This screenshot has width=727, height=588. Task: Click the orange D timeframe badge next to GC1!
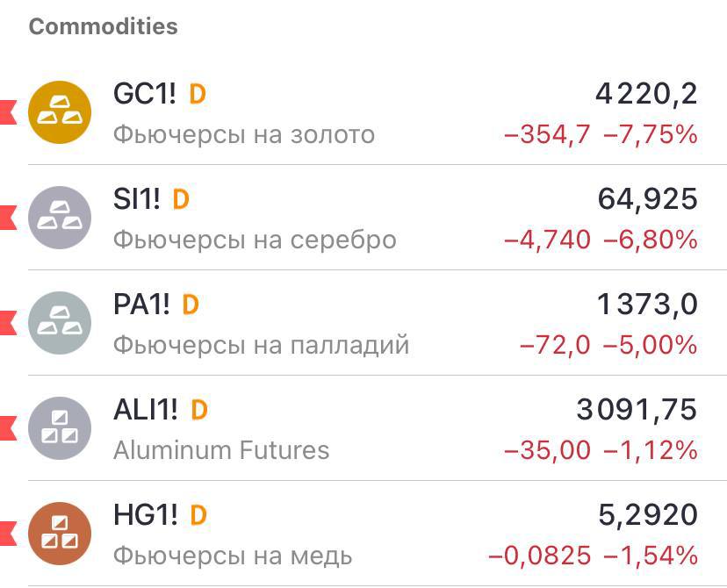pyautogui.click(x=197, y=93)
